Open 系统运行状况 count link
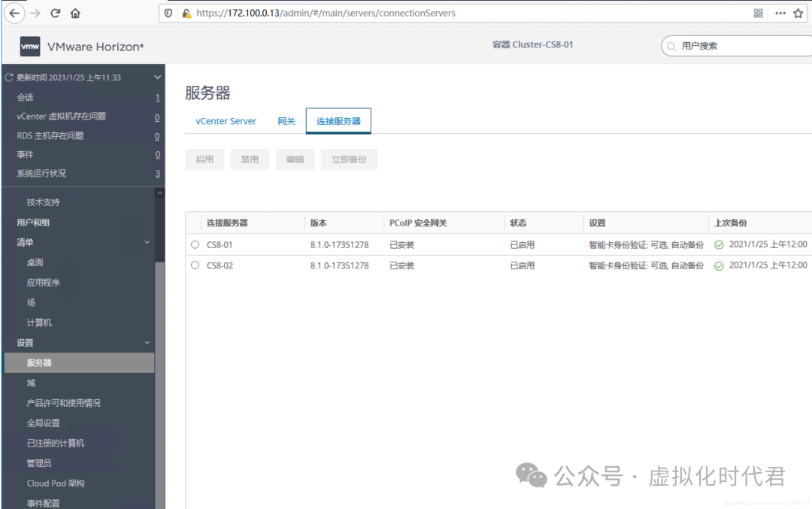Image resolution: width=812 pixels, height=509 pixels. (157, 174)
